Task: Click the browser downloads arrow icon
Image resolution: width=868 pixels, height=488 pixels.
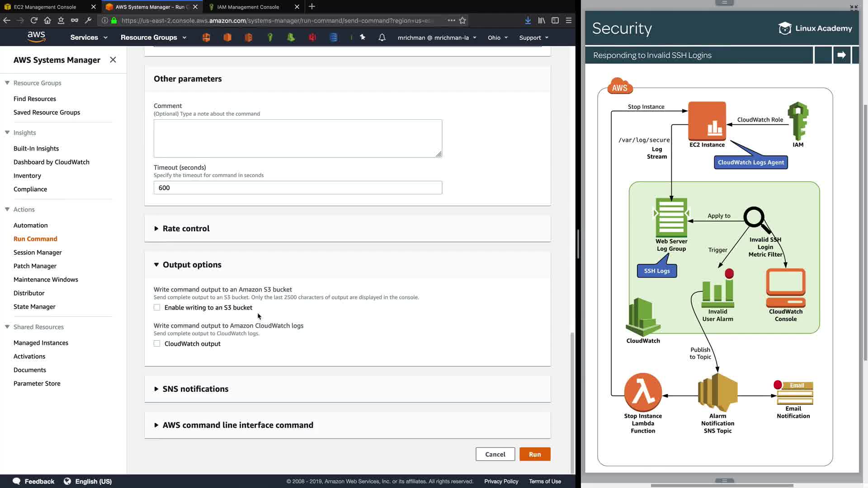Action: tap(528, 20)
